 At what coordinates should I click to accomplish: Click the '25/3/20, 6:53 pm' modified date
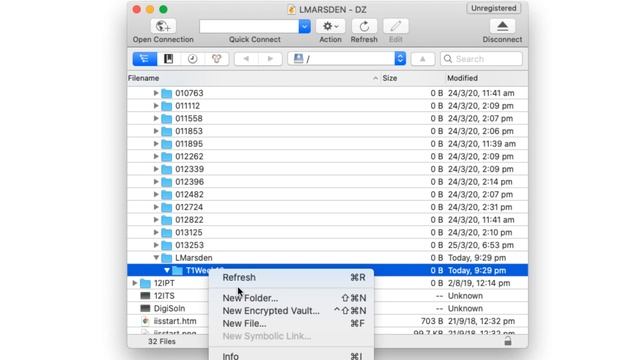click(x=481, y=245)
